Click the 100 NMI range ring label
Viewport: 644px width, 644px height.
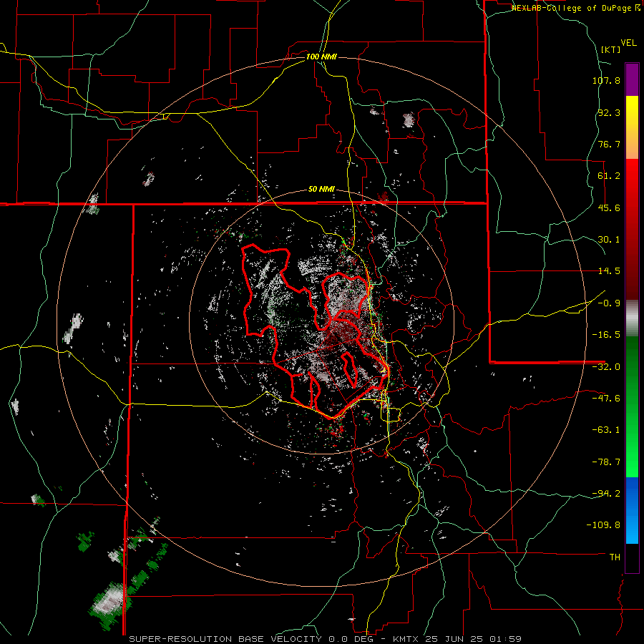[321, 57]
